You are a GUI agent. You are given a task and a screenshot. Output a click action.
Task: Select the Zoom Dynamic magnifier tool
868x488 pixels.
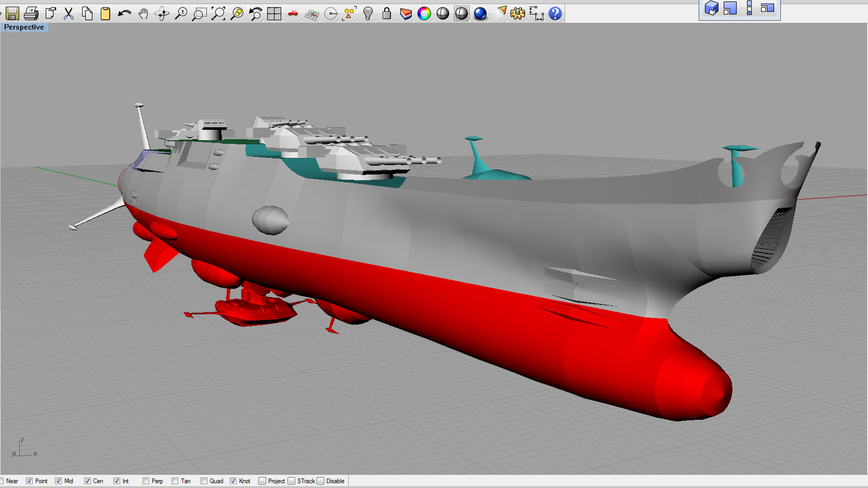181,14
